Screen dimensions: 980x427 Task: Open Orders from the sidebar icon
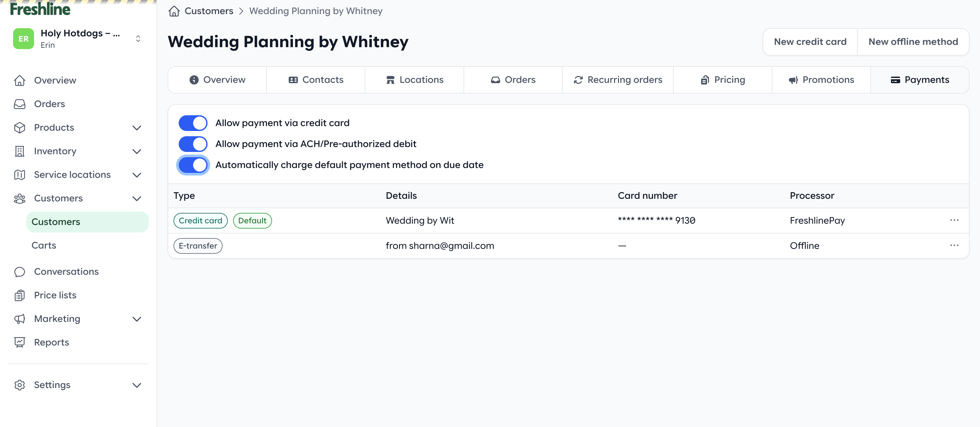pyautogui.click(x=20, y=104)
